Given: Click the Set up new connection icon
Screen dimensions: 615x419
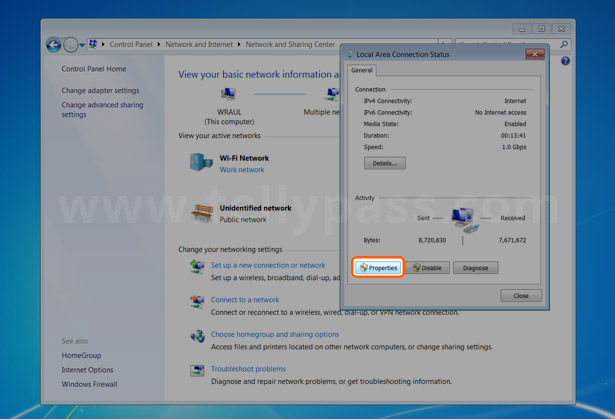Looking at the screenshot, I should pos(197,267).
